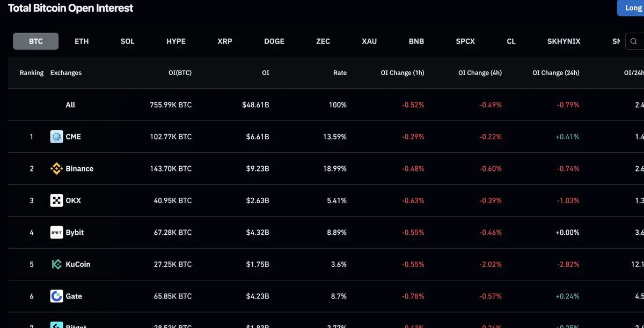The width and height of the screenshot is (644, 328).
Task: Click the search magnifier icon
Action: tap(634, 41)
